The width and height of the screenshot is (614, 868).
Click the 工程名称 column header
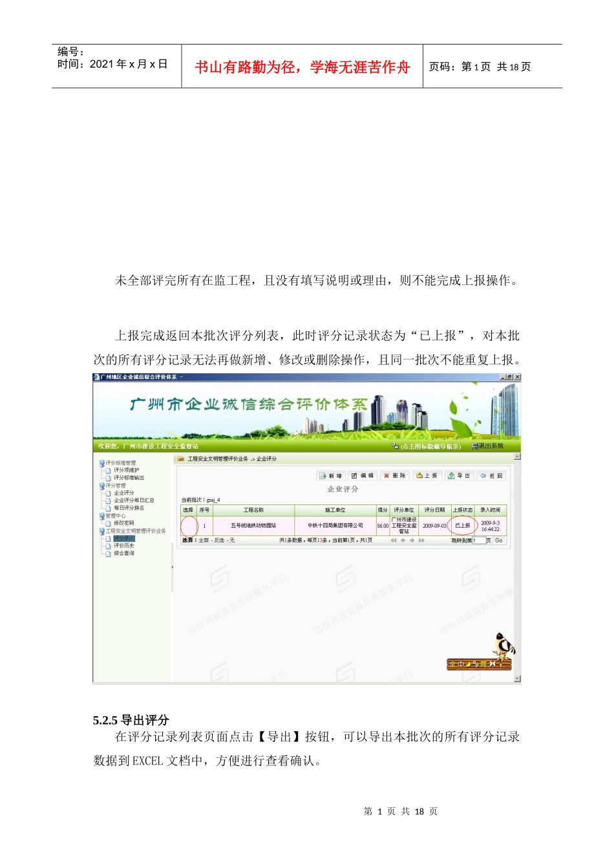253,510
